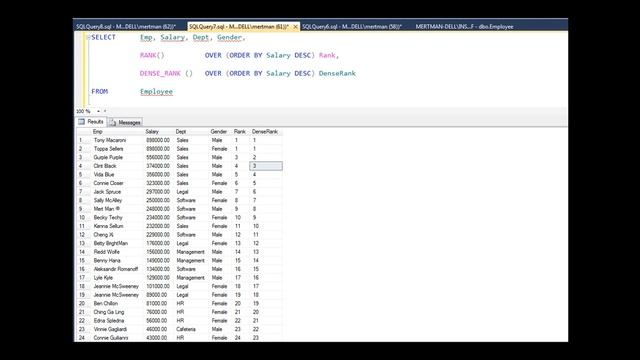The height and width of the screenshot is (360, 640).
Task: Click the RANK() function in the query
Action: [x=152, y=55]
